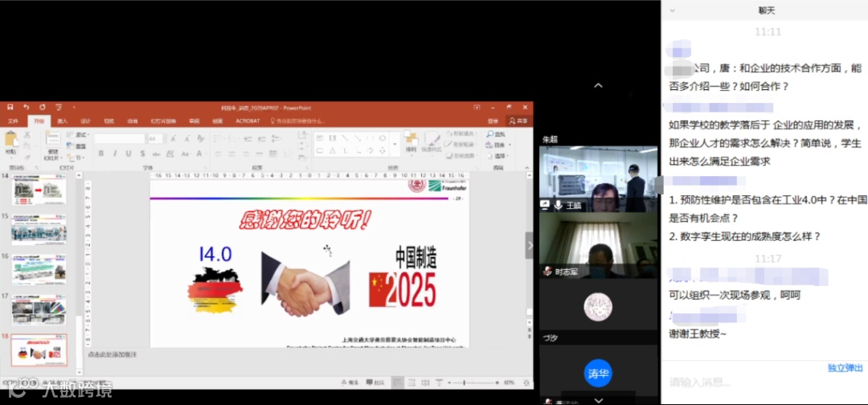Switch to Normal view icon in status bar
This screenshot has height=405, width=868.
pyautogui.click(x=398, y=382)
